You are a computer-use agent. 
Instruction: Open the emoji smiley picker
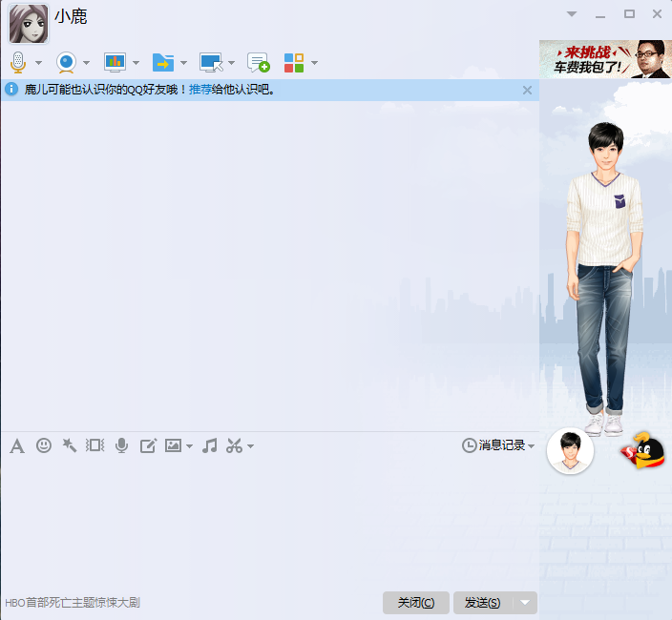click(44, 445)
